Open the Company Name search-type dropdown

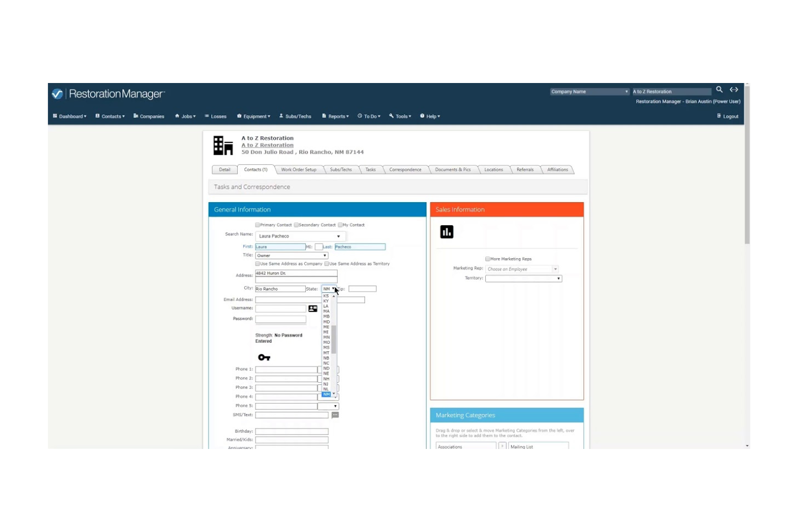[x=590, y=92]
